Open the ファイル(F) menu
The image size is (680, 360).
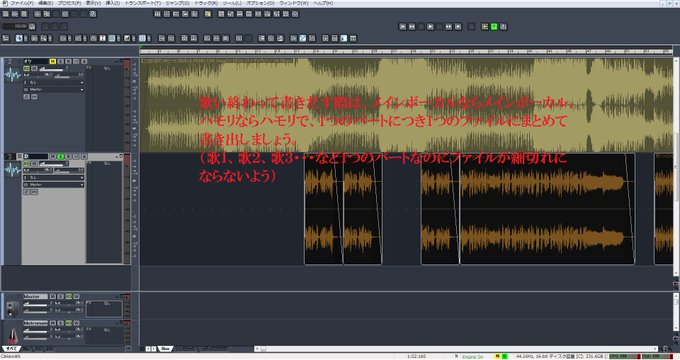pos(22,3)
